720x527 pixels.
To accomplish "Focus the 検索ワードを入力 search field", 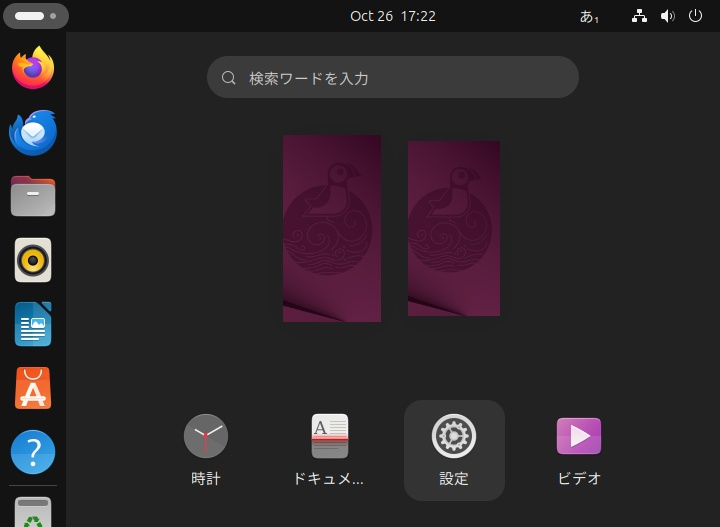I will 393,77.
